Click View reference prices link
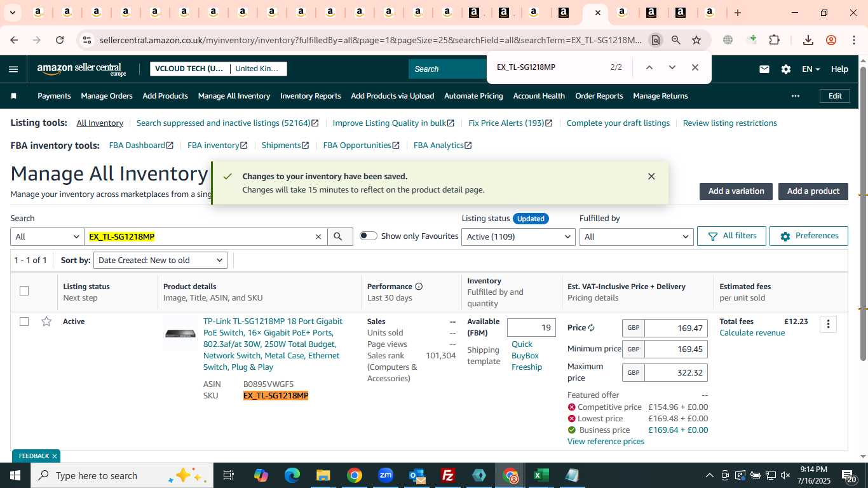The image size is (868, 488). (x=606, y=442)
